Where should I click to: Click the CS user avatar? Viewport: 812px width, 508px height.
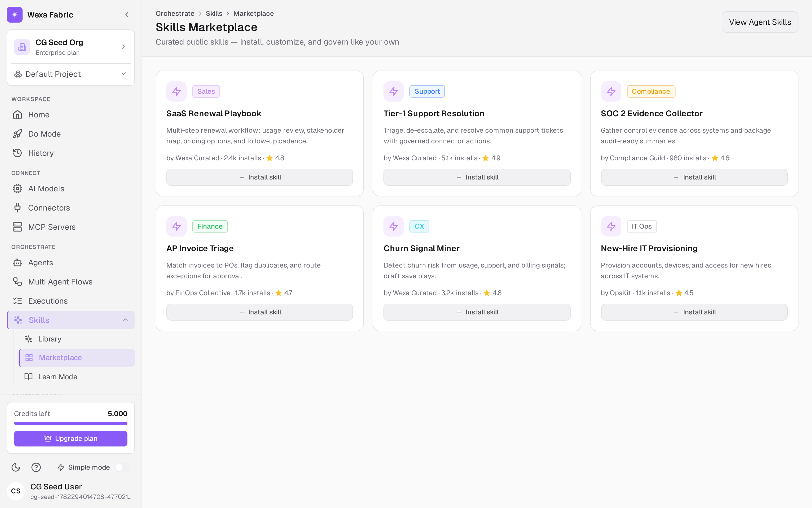point(16,491)
